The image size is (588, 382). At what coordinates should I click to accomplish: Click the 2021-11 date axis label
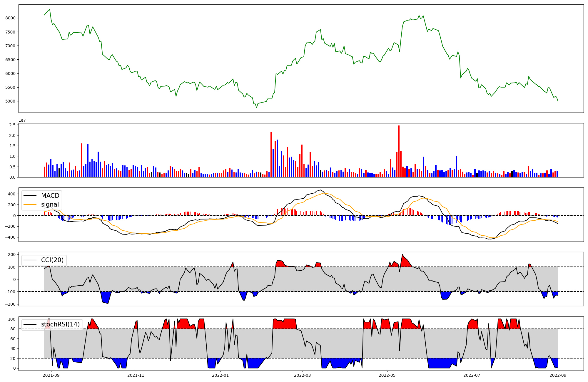tap(136, 375)
